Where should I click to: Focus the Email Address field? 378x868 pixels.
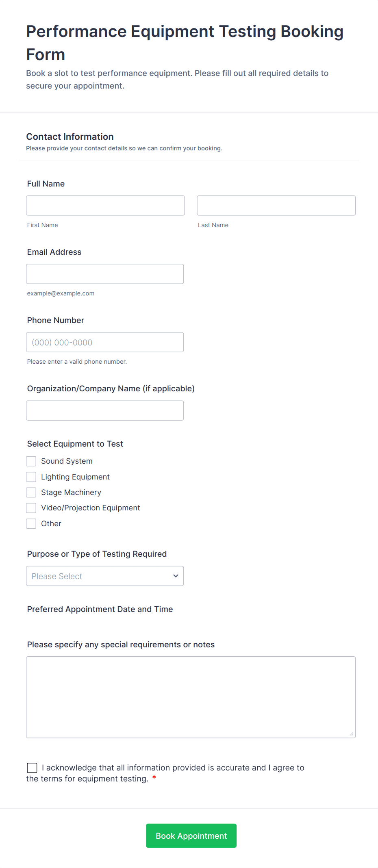pos(105,274)
